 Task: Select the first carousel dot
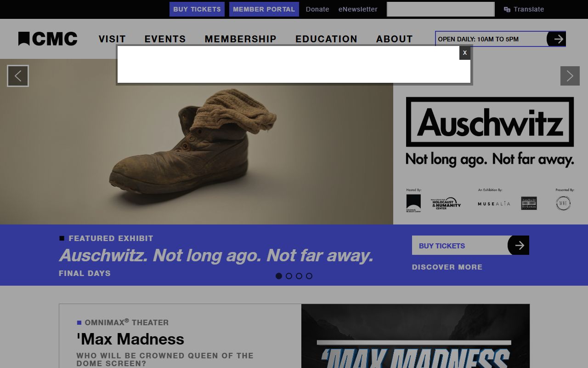[x=279, y=276]
